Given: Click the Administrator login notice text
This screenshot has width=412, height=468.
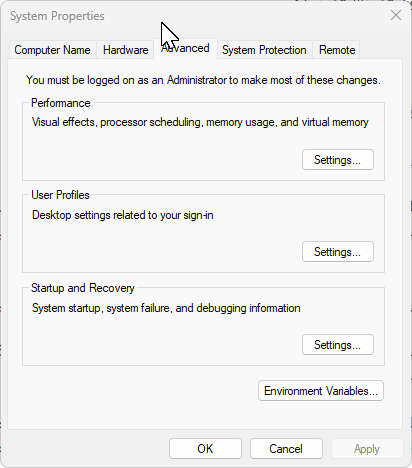Looking at the screenshot, I should [x=203, y=80].
